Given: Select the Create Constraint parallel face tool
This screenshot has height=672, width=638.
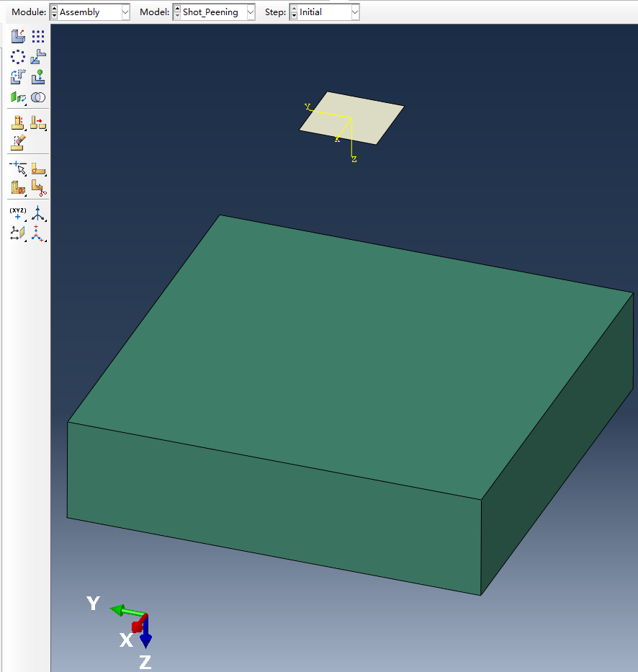Looking at the screenshot, I should pos(17,98).
